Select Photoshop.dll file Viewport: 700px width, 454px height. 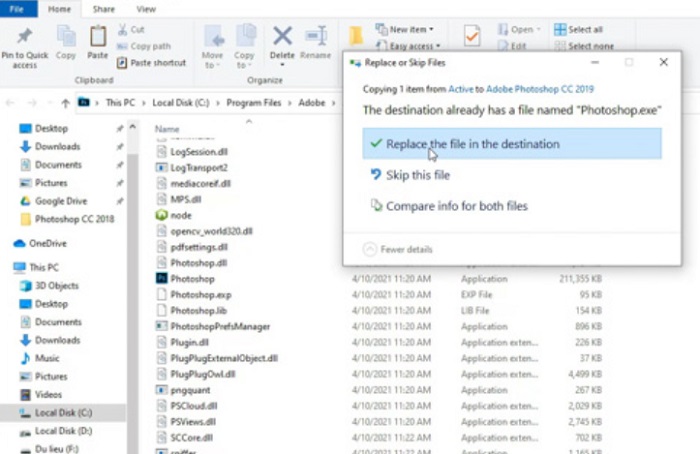pyautogui.click(x=199, y=263)
